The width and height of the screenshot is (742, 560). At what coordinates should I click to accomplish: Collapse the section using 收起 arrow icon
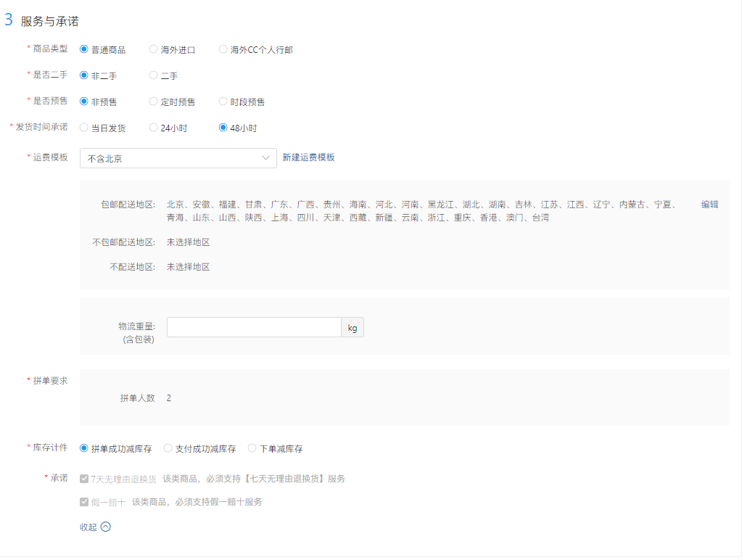(106, 527)
